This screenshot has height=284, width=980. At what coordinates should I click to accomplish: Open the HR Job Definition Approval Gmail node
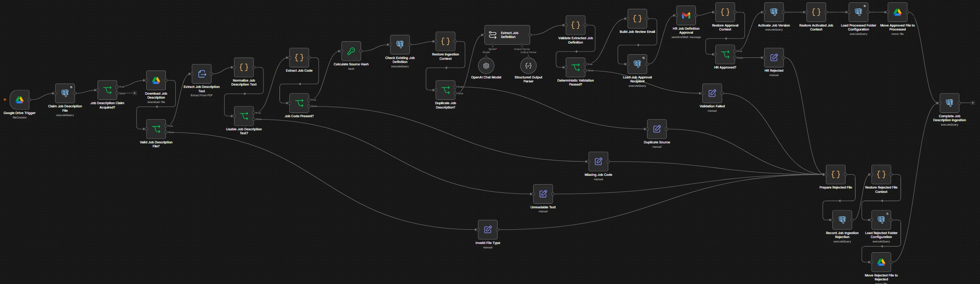click(x=686, y=16)
